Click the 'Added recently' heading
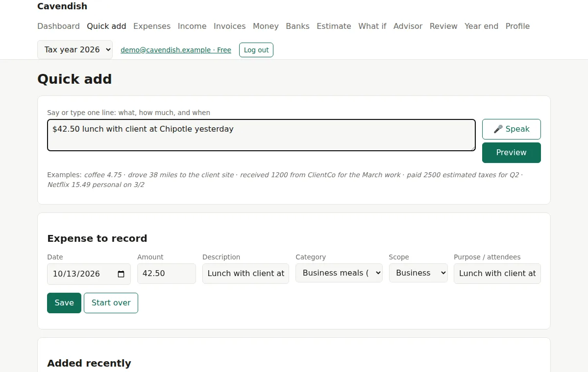 click(x=89, y=363)
